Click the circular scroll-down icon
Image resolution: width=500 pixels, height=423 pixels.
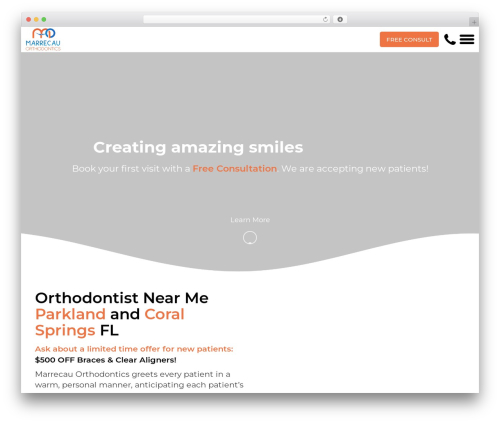pyautogui.click(x=250, y=238)
